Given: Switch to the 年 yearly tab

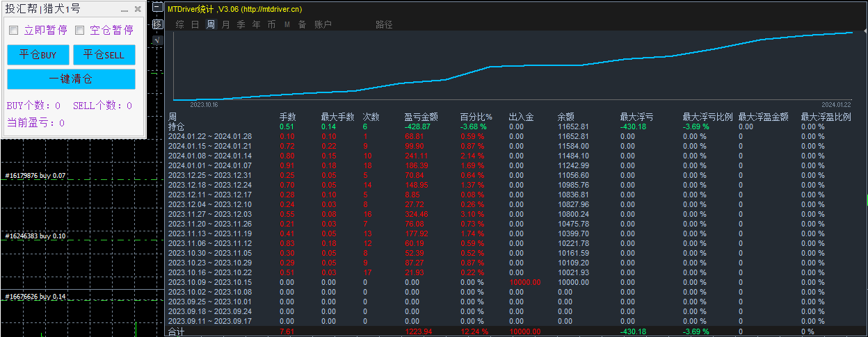Looking at the screenshot, I should click(x=256, y=24).
